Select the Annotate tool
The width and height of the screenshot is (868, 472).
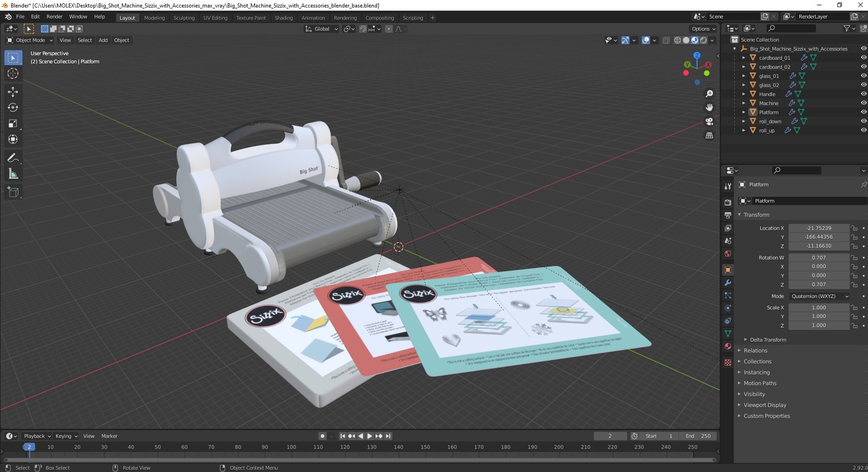tap(13, 158)
